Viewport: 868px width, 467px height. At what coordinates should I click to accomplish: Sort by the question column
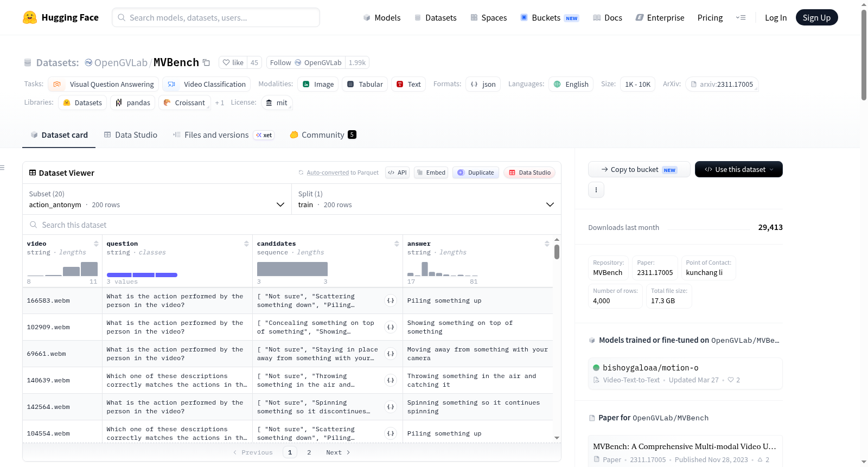[x=246, y=244]
